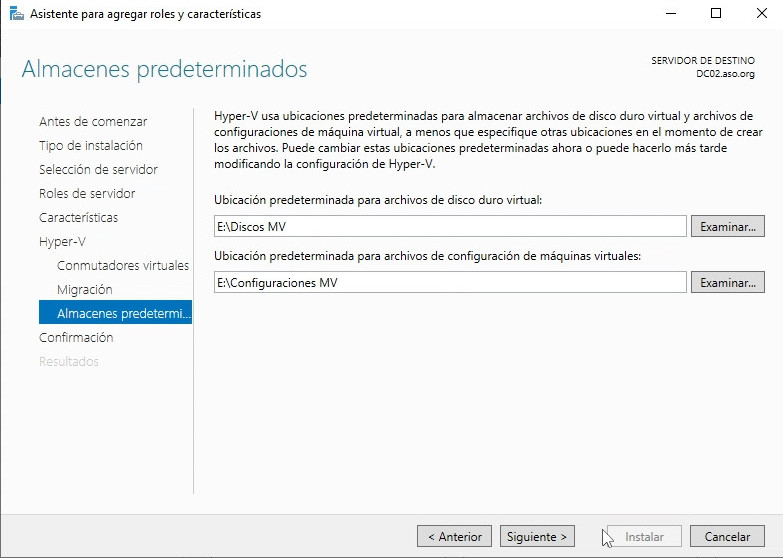783x558 pixels.
Task: Click virtual hard disk location text field
Action: (450, 226)
